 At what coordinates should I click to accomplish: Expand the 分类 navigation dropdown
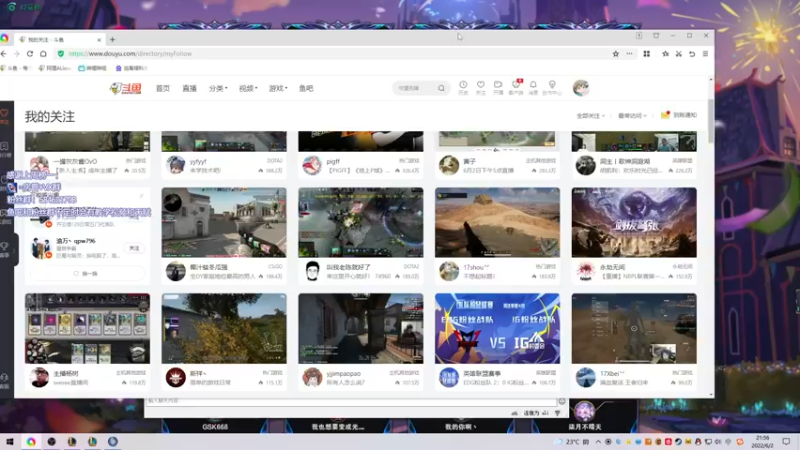[218, 88]
